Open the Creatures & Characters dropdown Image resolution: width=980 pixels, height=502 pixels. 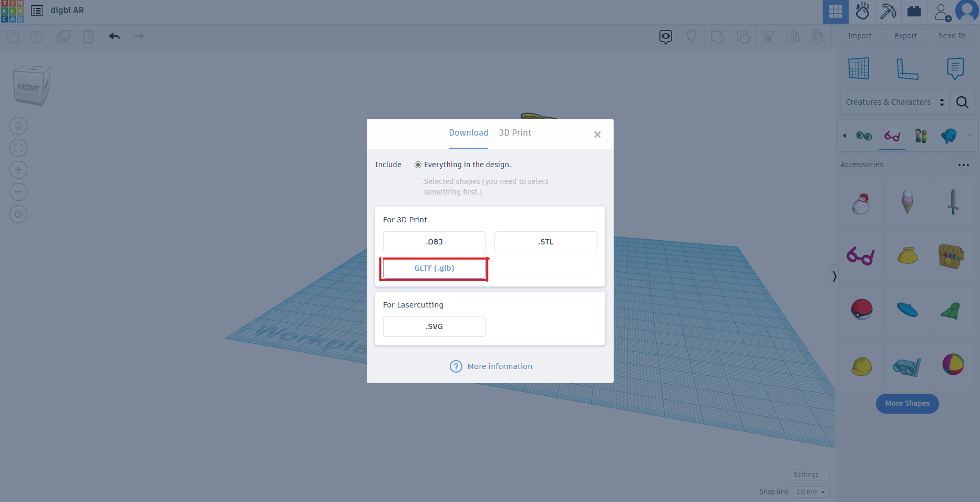(895, 102)
